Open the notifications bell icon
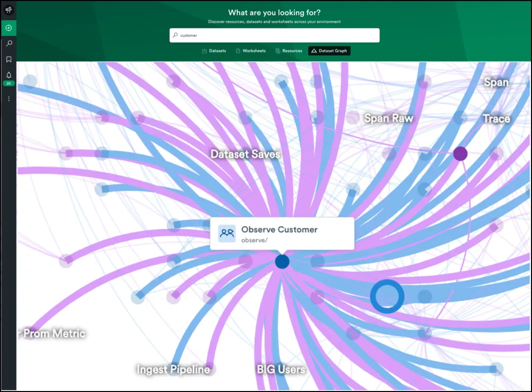The width and height of the screenshot is (532, 392). [x=9, y=75]
